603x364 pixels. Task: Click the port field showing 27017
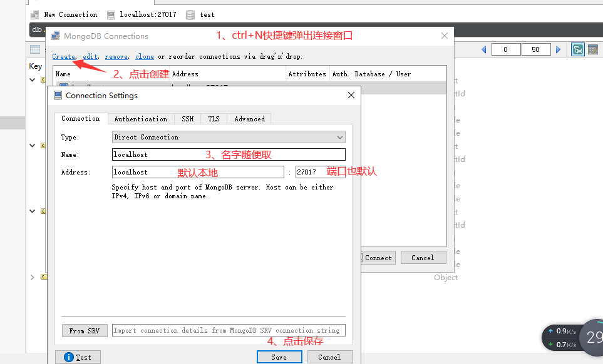pyautogui.click(x=321, y=172)
